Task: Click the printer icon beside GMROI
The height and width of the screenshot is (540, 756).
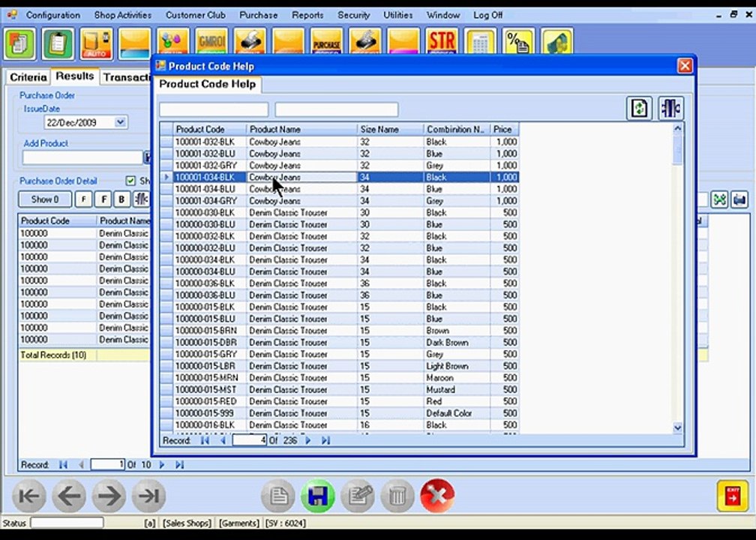Action: pyautogui.click(x=250, y=43)
